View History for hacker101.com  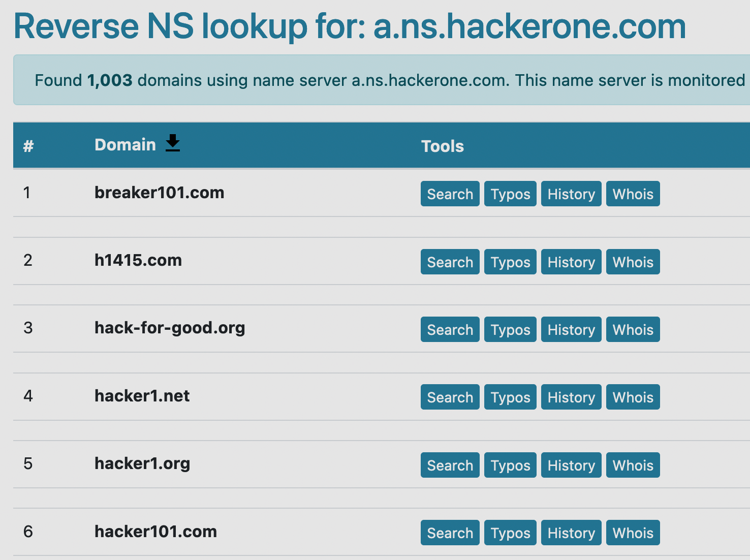coord(571,533)
